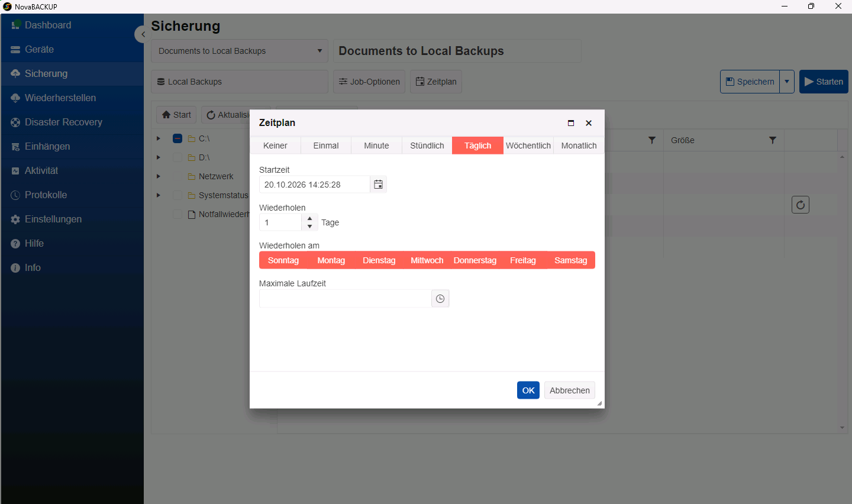Click Abbrechen to cancel the schedule

click(x=570, y=390)
